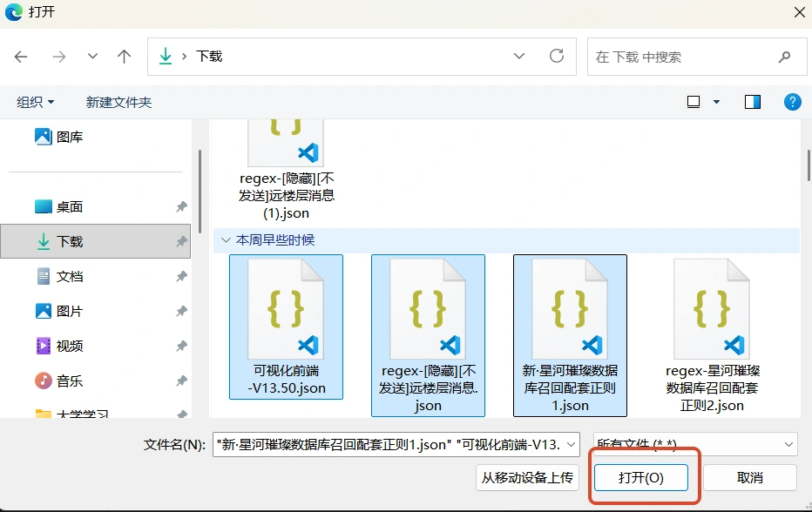Click the pin icon next to 视频
This screenshot has height=512, width=812.
pyautogui.click(x=181, y=346)
